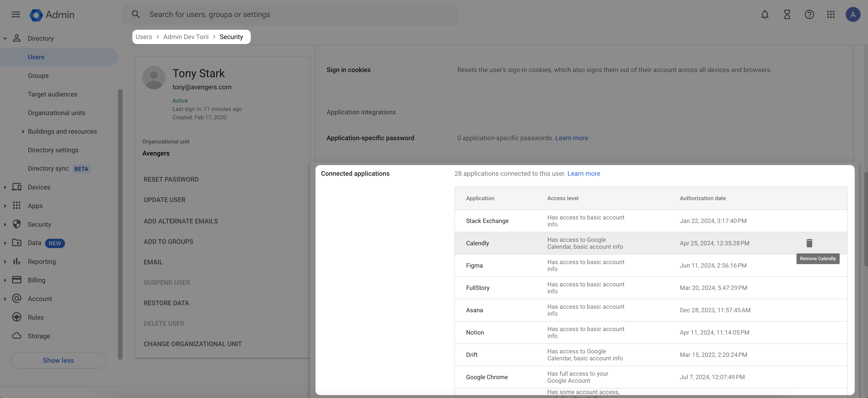Click the sidebar scrollbar

[x=120, y=224]
